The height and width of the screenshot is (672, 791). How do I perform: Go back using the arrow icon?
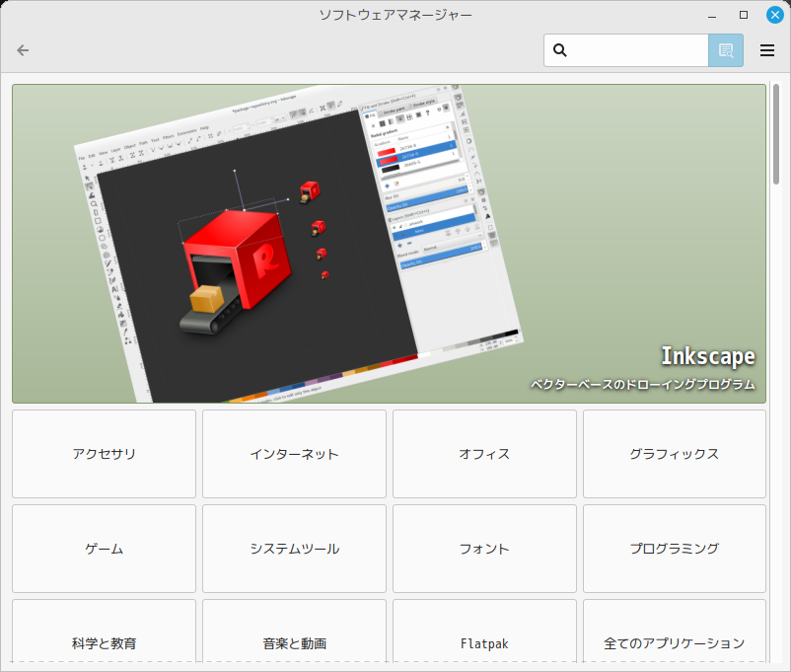pos(23,50)
